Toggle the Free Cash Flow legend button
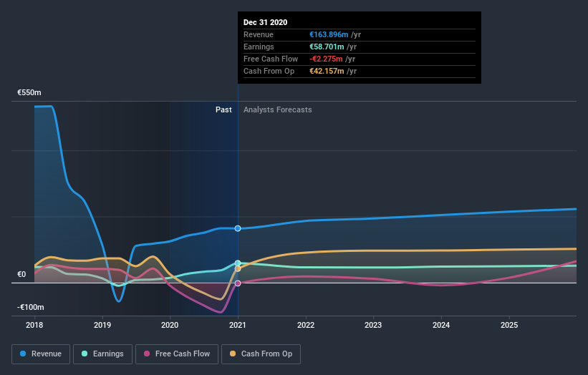Viewport: 588px width, 375px height. (x=177, y=354)
